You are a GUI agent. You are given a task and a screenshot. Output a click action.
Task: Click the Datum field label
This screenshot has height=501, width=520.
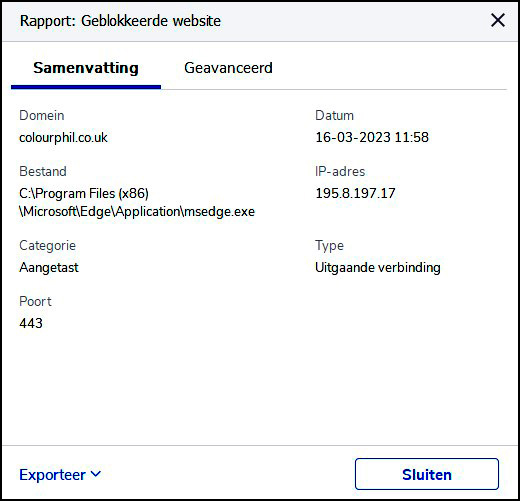click(334, 115)
